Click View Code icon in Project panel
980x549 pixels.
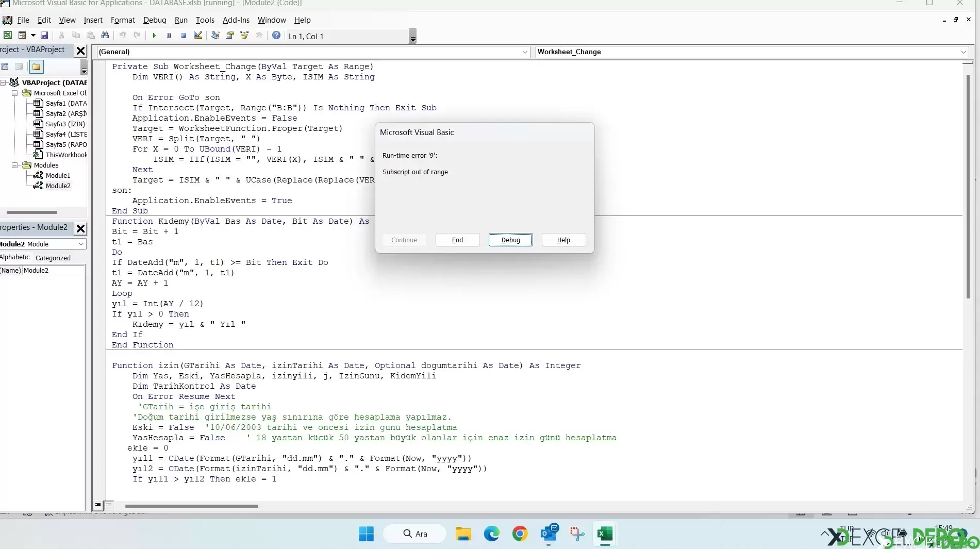pyautogui.click(x=5, y=66)
